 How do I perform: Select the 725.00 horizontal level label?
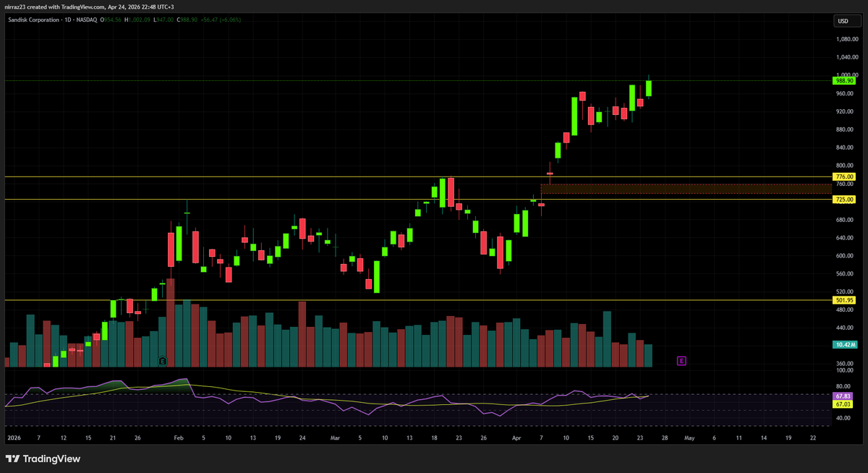[845, 199]
